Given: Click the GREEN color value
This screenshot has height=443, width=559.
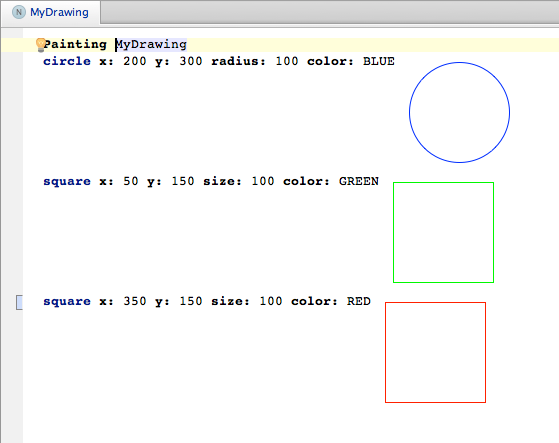Looking at the screenshot, I should click(359, 181).
